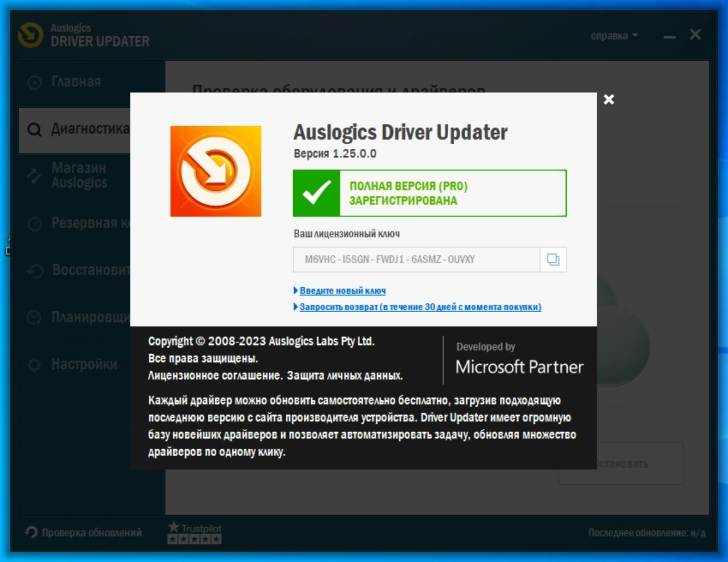
Task: Open the Trustpilot rating badge
Action: coord(194,533)
